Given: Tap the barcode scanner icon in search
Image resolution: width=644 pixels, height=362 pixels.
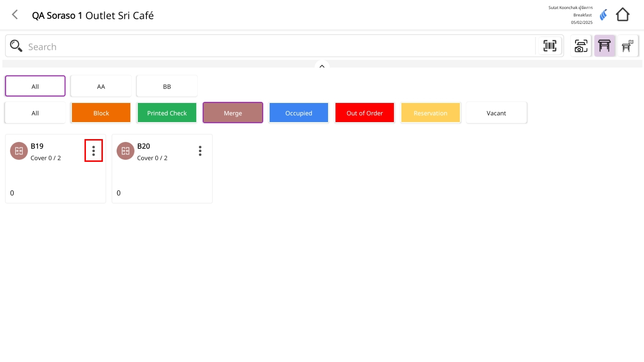Looking at the screenshot, I should [x=549, y=46].
